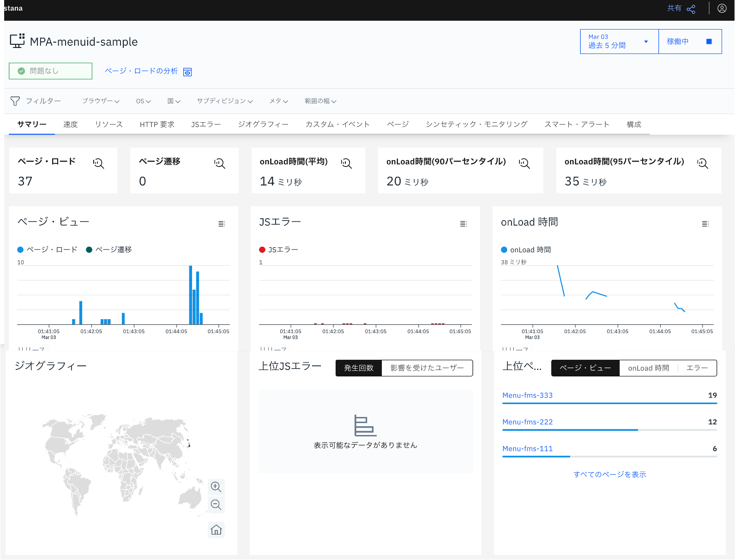Expand the ブラウザー filter dropdown

pyautogui.click(x=101, y=101)
